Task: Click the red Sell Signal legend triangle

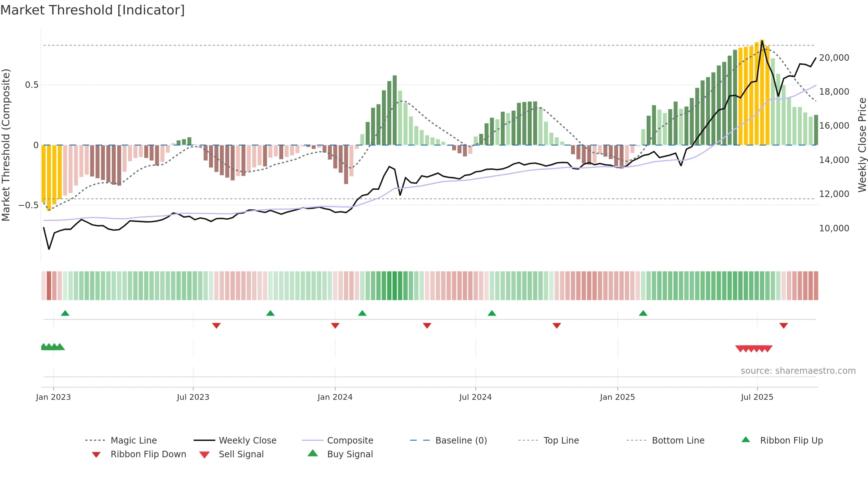Action: click(204, 455)
